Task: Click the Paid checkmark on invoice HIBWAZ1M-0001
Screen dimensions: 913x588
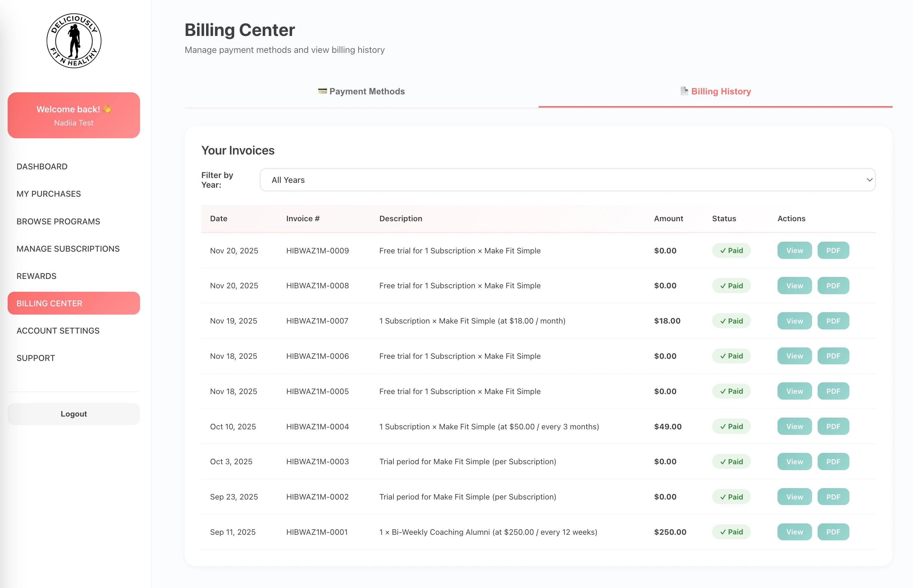Action: pyautogui.click(x=723, y=532)
